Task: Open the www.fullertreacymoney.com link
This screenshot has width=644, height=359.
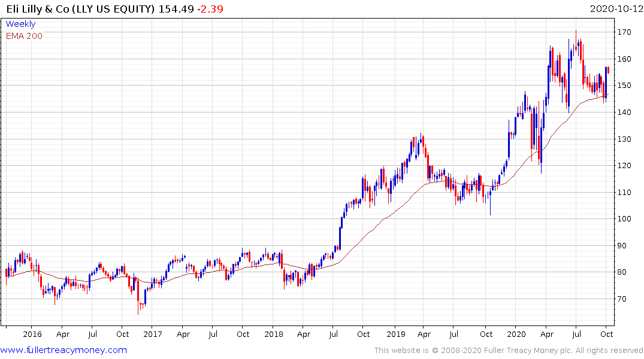Action: click(64, 350)
